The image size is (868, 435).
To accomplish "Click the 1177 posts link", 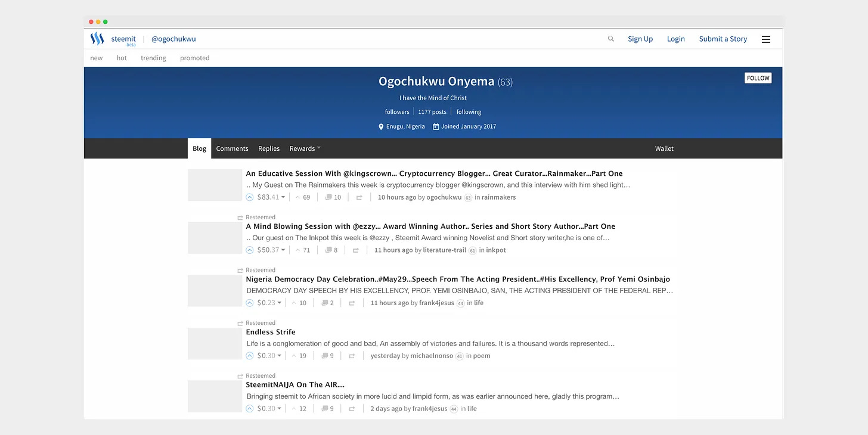I will pyautogui.click(x=432, y=111).
